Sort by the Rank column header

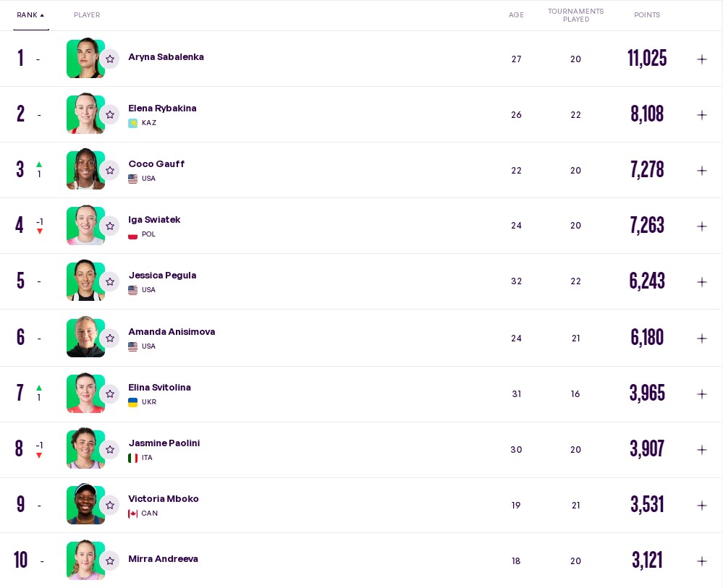point(30,15)
